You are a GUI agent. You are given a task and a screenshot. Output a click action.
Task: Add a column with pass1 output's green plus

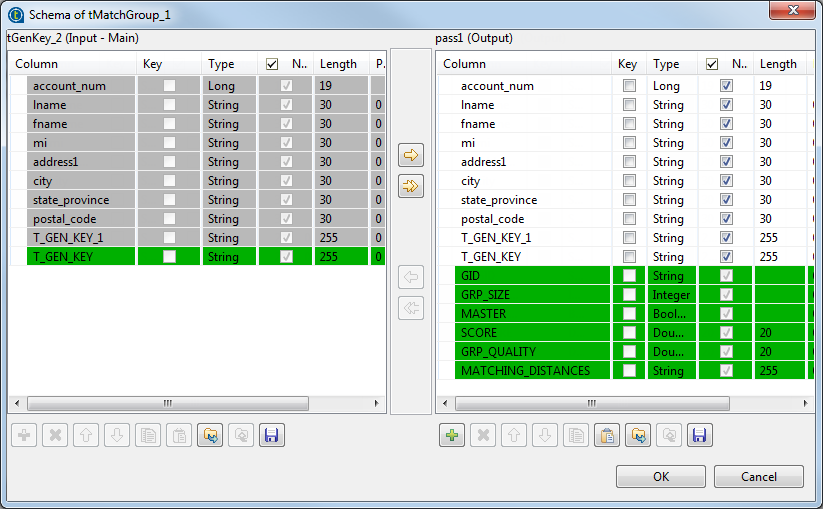[452, 435]
